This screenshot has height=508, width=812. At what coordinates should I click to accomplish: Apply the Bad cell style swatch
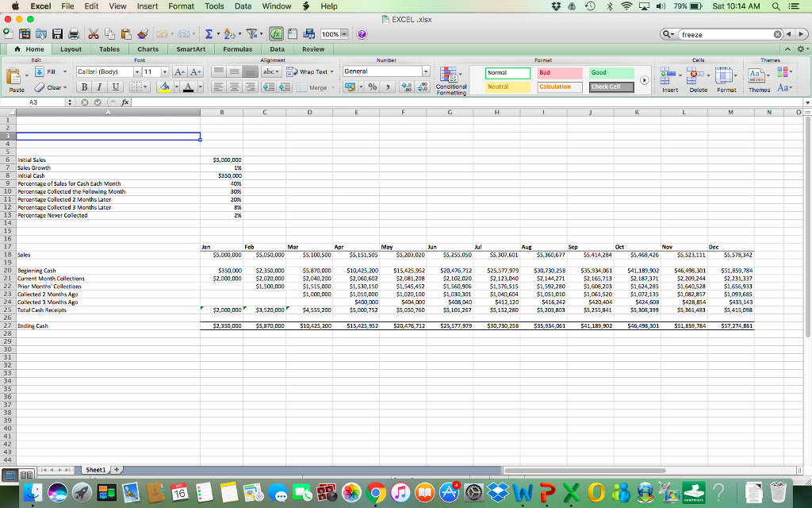click(x=559, y=72)
